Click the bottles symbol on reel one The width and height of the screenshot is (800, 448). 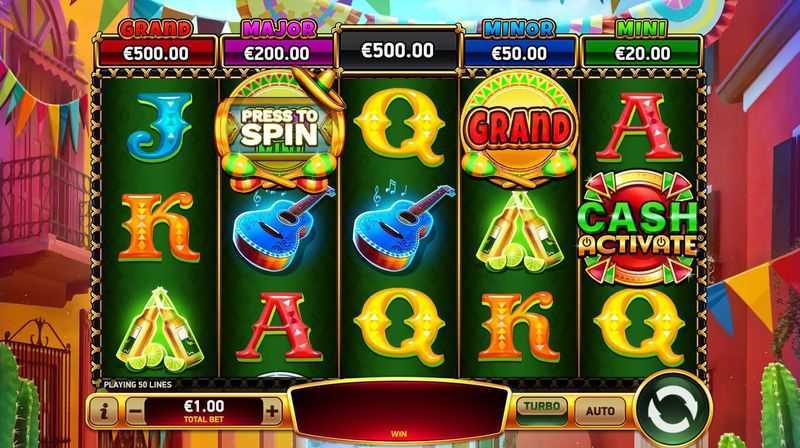[159, 331]
